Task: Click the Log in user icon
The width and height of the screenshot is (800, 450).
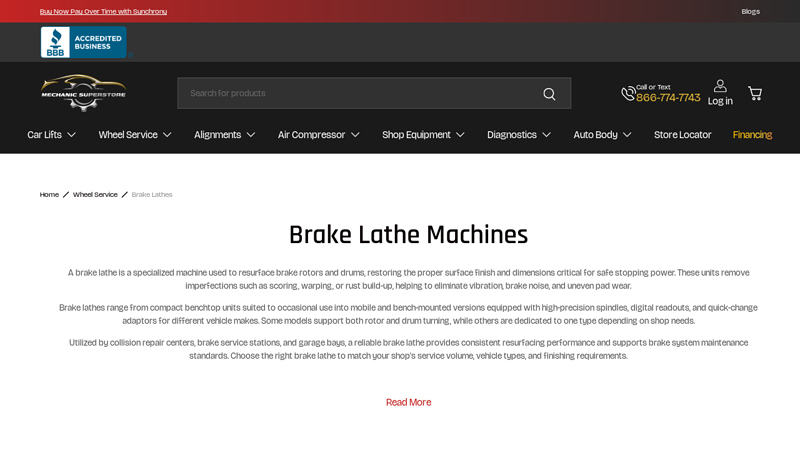Action: coord(720,86)
